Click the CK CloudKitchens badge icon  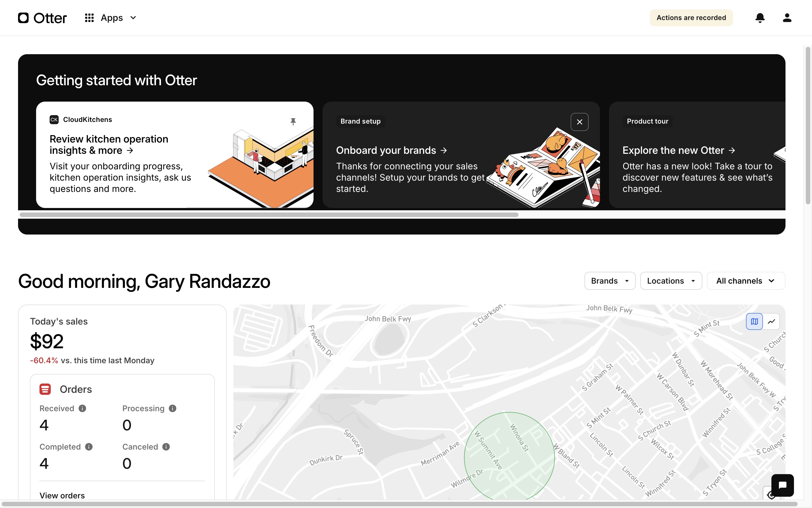coord(54,120)
